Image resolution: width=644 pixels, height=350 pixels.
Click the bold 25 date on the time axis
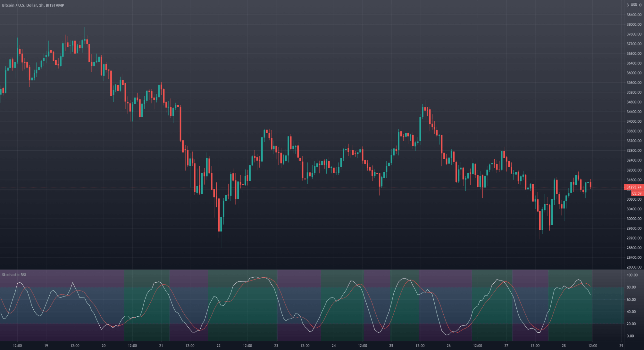coord(391,346)
